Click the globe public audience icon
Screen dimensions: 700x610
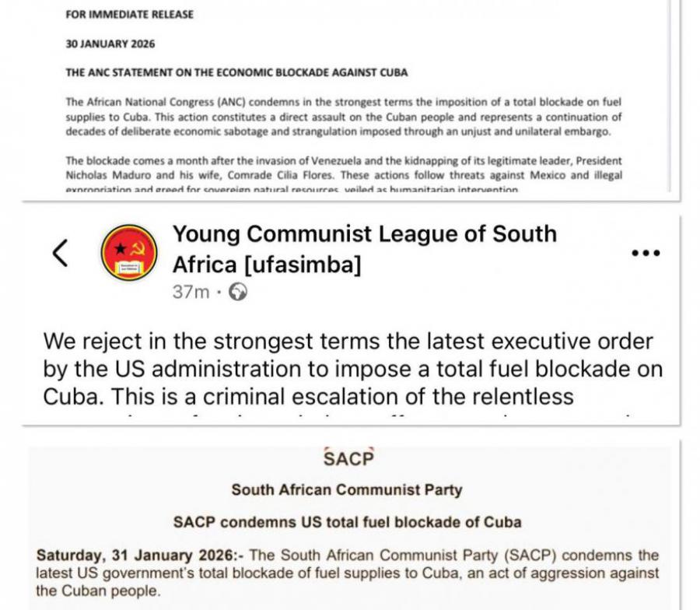[x=239, y=292]
